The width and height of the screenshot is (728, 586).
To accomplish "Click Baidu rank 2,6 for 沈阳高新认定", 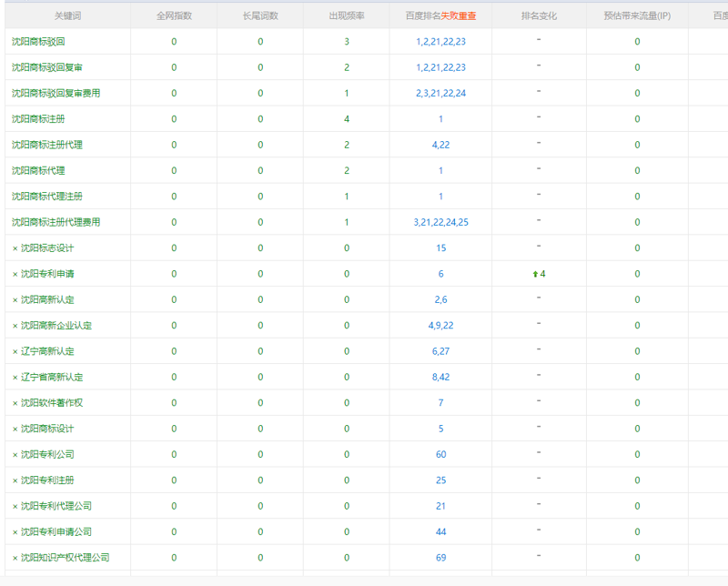I will coord(440,299).
